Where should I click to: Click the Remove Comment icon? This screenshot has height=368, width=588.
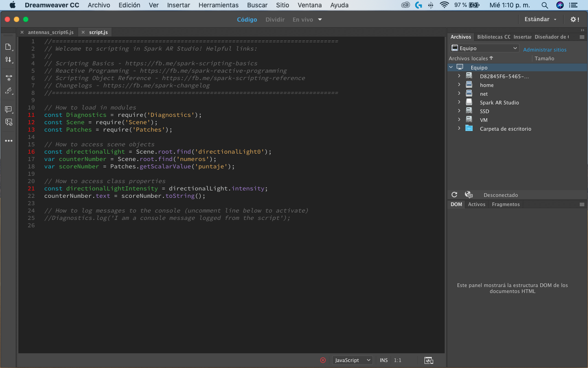(8, 122)
